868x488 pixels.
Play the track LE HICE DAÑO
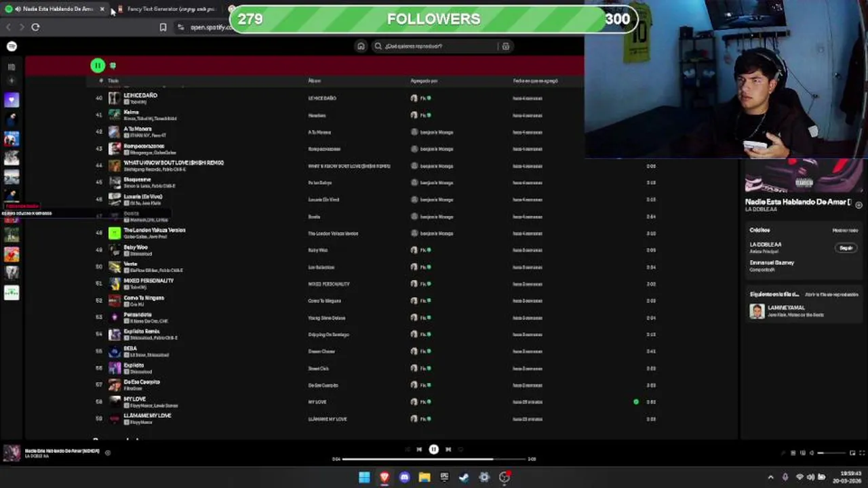click(140, 96)
